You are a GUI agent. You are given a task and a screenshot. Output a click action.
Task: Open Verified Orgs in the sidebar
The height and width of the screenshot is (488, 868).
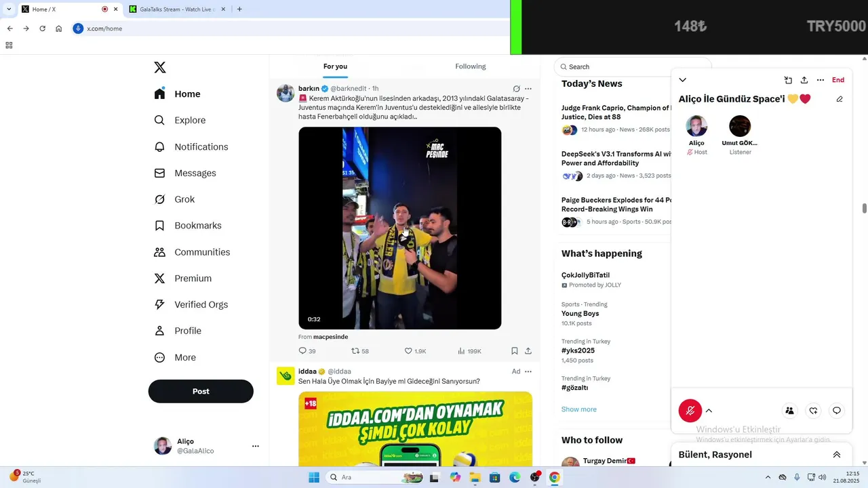click(x=191, y=304)
